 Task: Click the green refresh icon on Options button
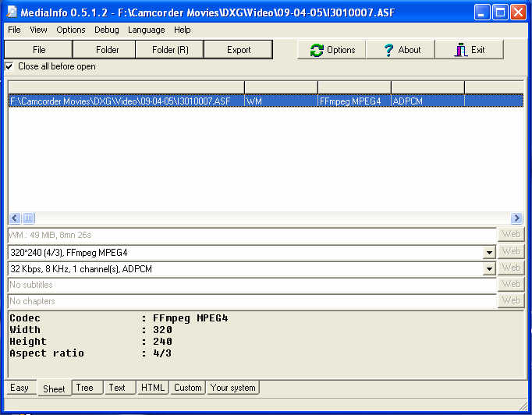317,50
